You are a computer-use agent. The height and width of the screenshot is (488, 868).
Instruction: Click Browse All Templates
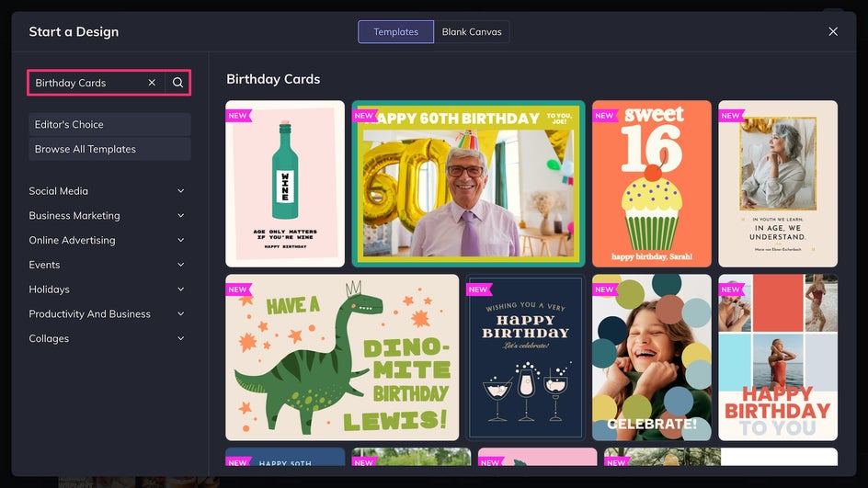(x=109, y=149)
